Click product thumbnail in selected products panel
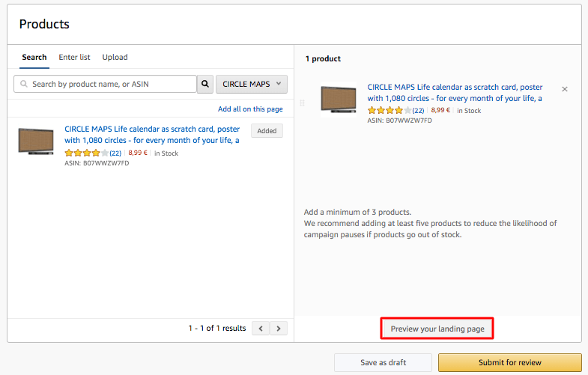The height and width of the screenshot is (375, 588). click(339, 100)
